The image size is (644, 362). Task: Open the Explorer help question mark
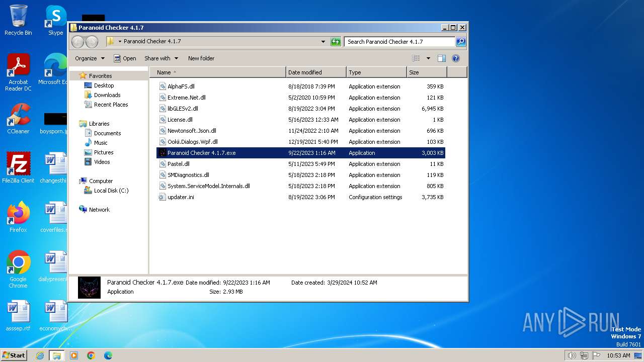[456, 58]
